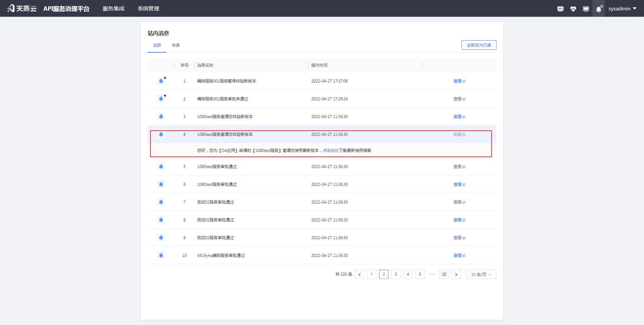Click the 点击此处 download link
The image size is (644, 325).
331,151
